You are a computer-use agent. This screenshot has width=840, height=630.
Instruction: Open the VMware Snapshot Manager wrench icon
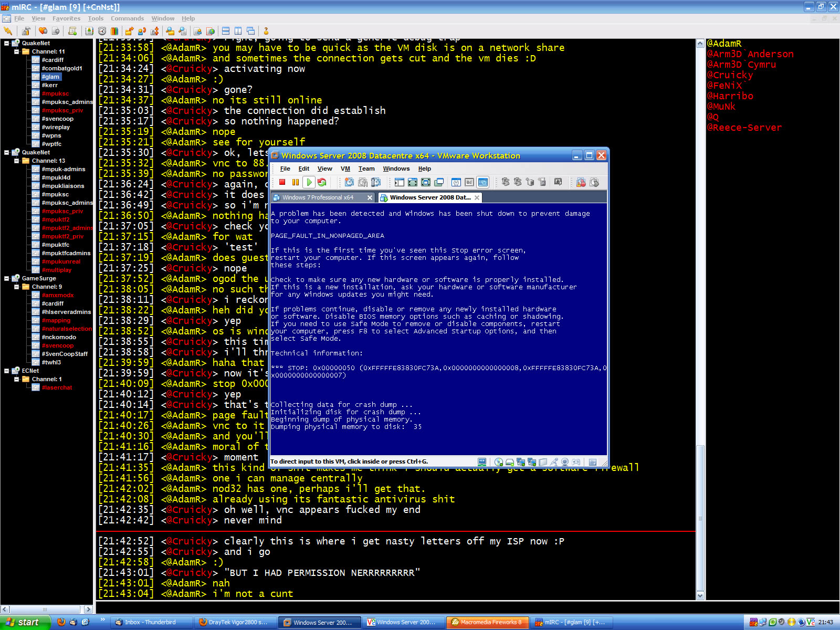click(x=375, y=182)
